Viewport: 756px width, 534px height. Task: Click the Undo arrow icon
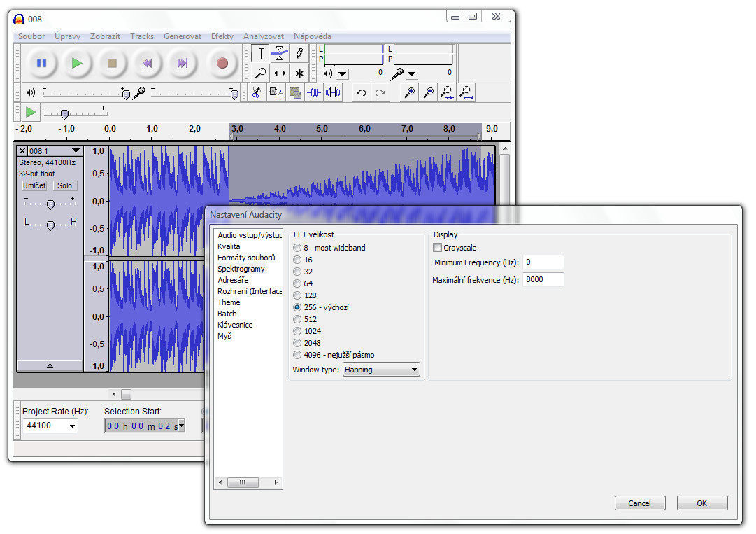361,92
